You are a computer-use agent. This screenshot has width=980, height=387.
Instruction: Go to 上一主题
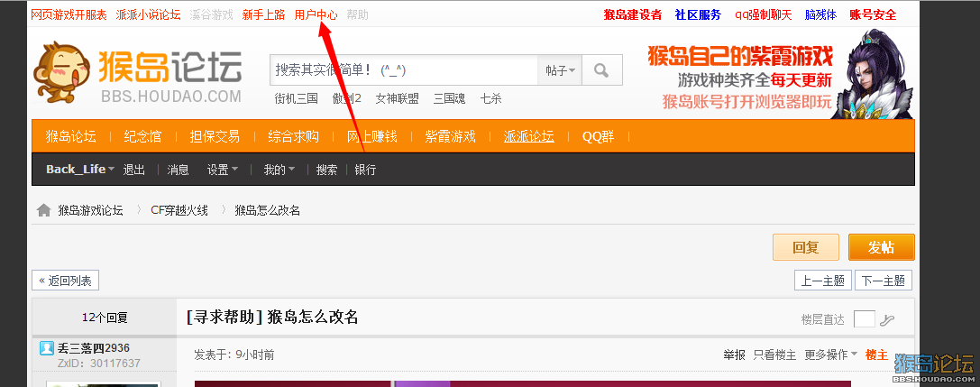822,281
